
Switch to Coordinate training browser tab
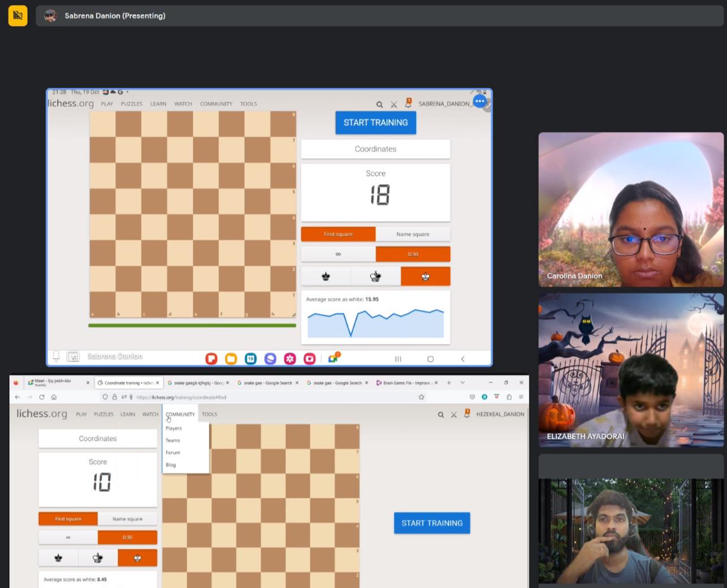[x=128, y=383]
